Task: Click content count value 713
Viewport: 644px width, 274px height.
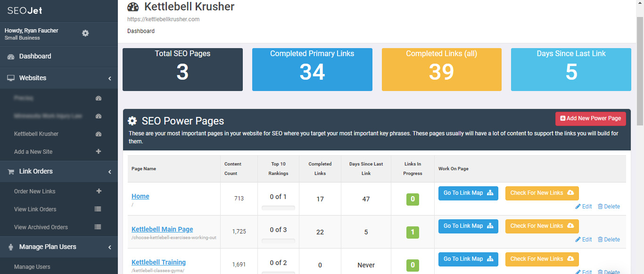Action: click(x=239, y=199)
